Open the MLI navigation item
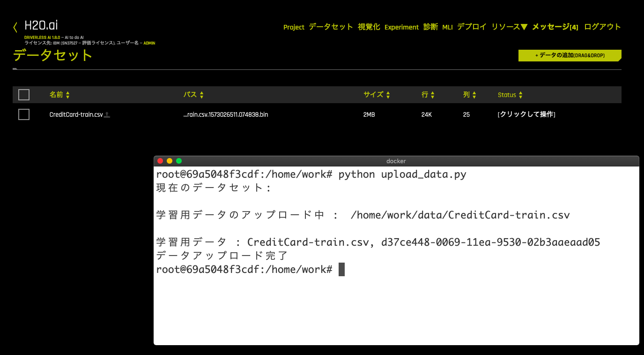644x355 pixels. pyautogui.click(x=447, y=27)
